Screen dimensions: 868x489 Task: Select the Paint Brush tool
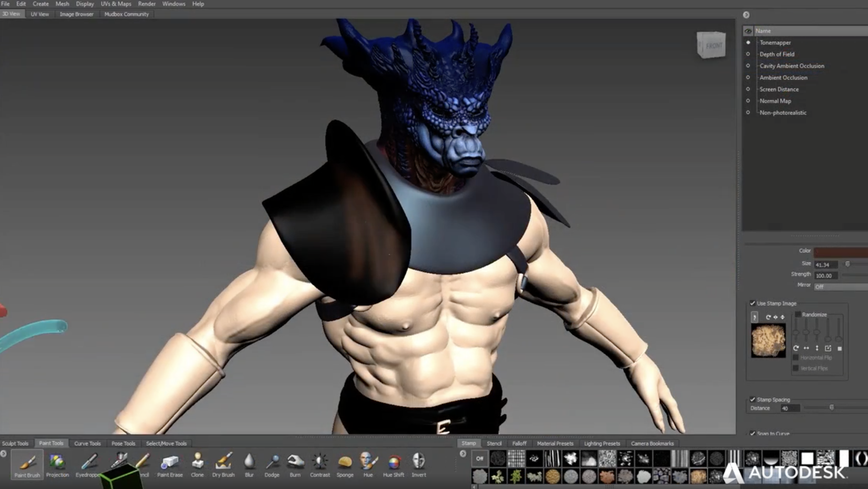click(27, 465)
